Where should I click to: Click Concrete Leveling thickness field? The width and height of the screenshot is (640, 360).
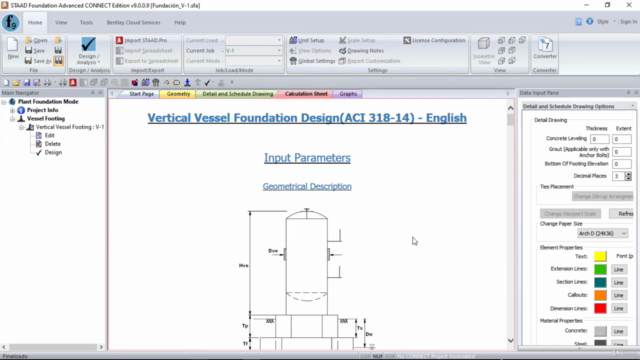[x=600, y=139]
